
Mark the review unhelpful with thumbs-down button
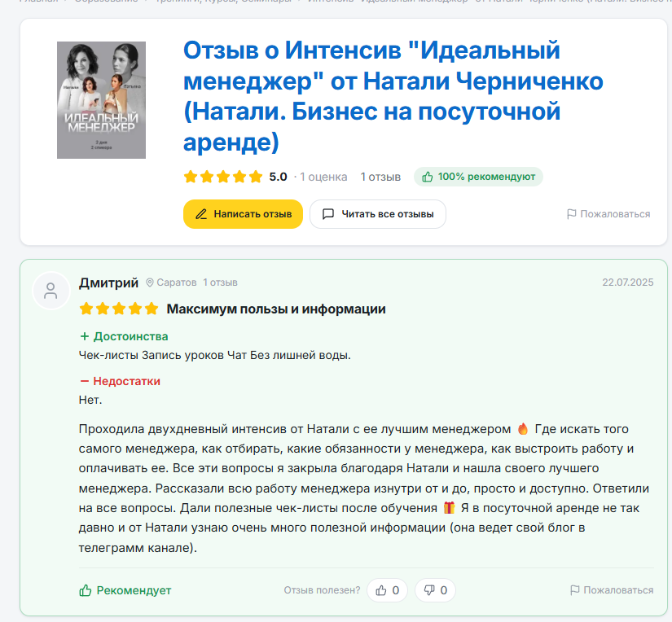(x=435, y=590)
